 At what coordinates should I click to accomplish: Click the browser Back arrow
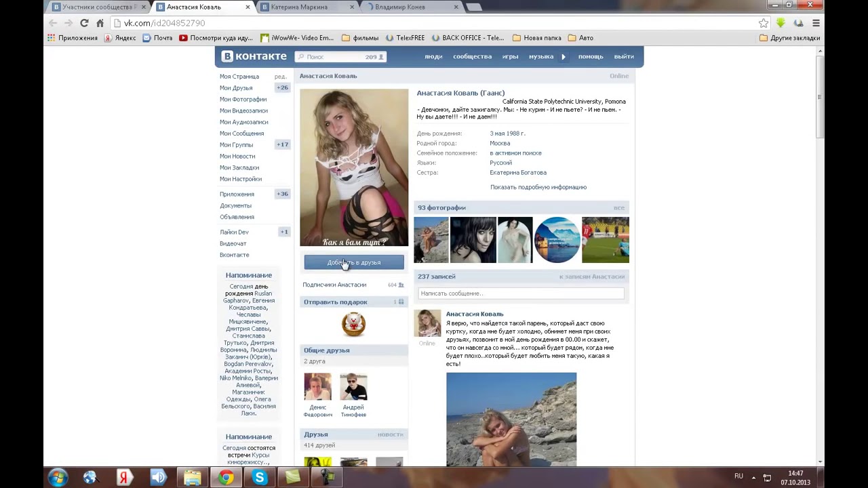click(53, 23)
